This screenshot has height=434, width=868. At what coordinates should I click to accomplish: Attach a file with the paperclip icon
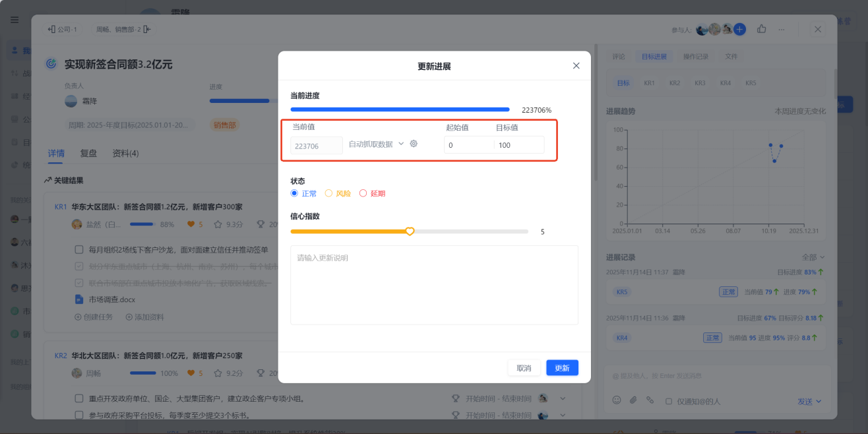pyautogui.click(x=633, y=400)
